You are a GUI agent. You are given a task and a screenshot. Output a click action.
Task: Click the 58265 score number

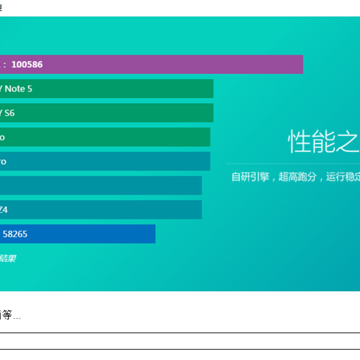(x=15, y=234)
